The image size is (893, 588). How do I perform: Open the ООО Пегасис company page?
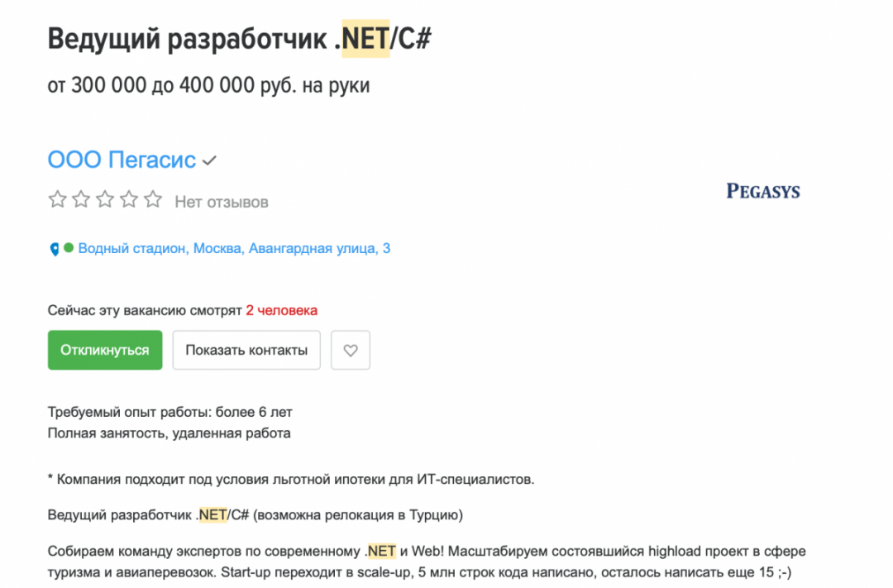[121, 160]
